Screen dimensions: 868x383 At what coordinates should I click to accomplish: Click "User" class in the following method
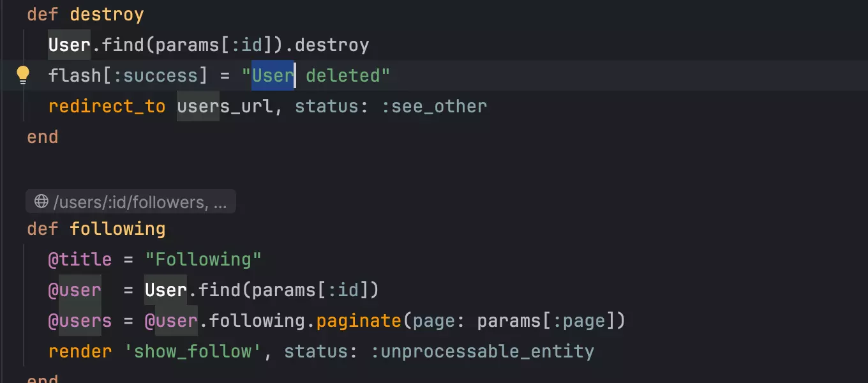tap(165, 290)
